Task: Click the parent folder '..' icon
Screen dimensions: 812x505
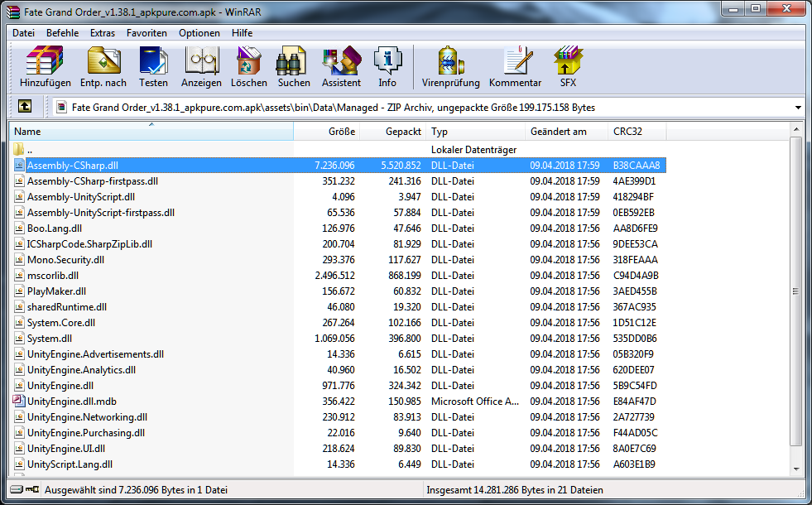Action: [19, 150]
